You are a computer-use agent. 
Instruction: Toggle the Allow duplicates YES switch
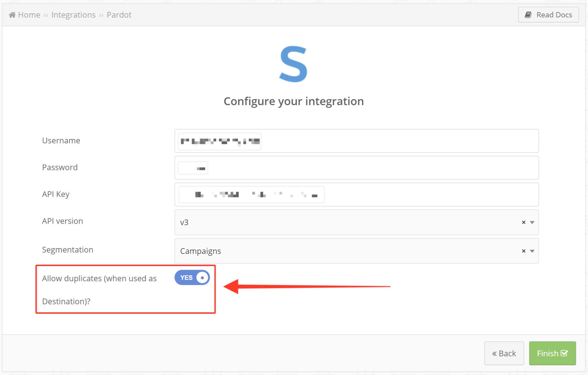coord(192,277)
